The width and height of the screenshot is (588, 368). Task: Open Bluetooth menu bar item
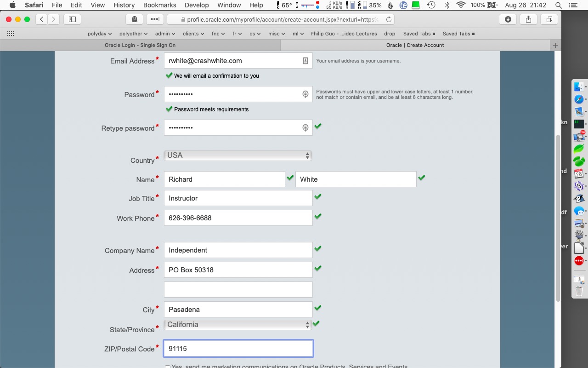pyautogui.click(x=447, y=5)
